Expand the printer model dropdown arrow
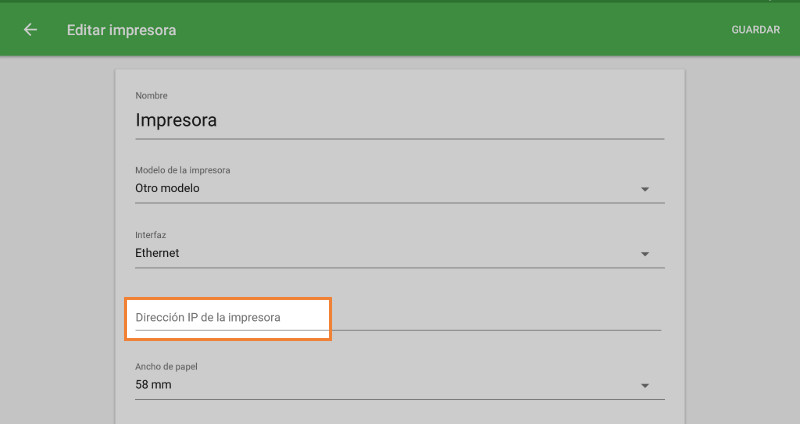This screenshot has width=800, height=424. point(645,189)
